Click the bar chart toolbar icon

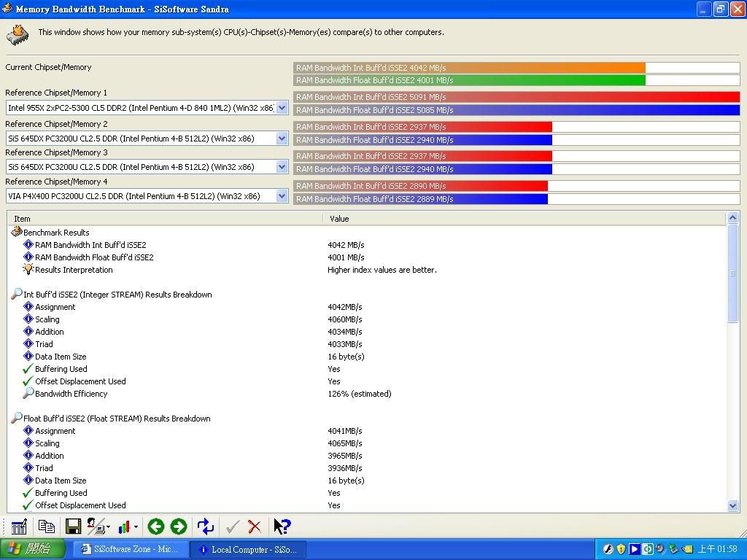pos(125,526)
